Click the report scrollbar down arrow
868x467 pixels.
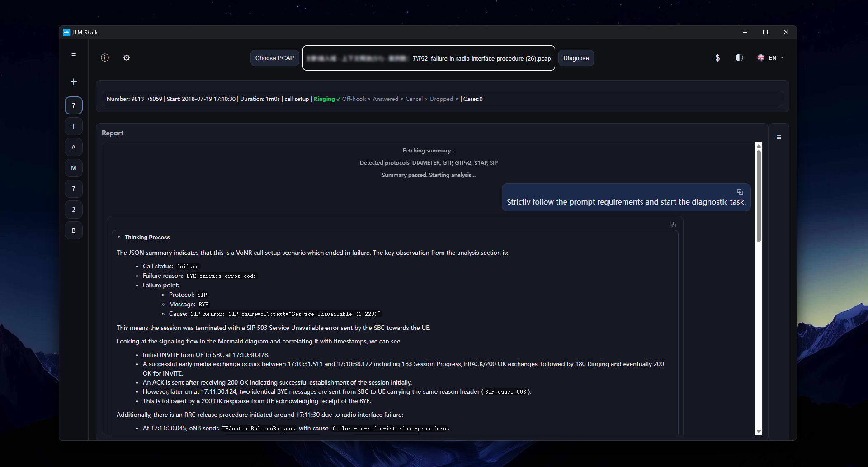[759, 432]
